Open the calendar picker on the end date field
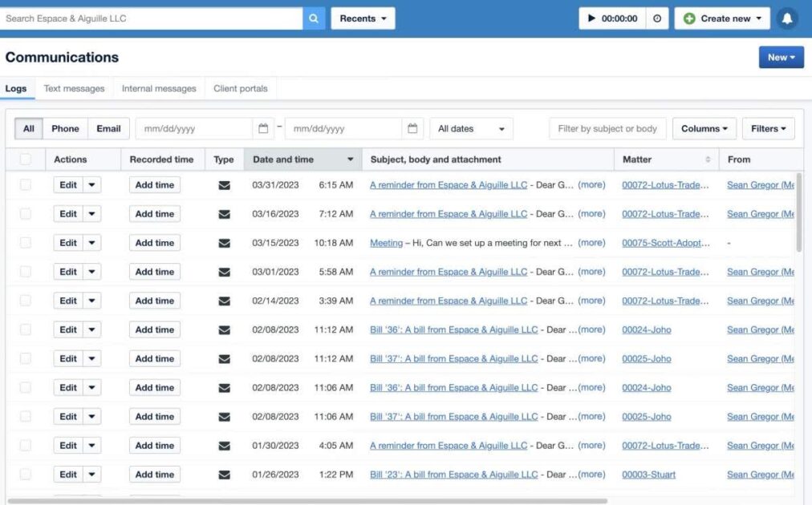Viewport: 812px width, 505px height. [412, 128]
